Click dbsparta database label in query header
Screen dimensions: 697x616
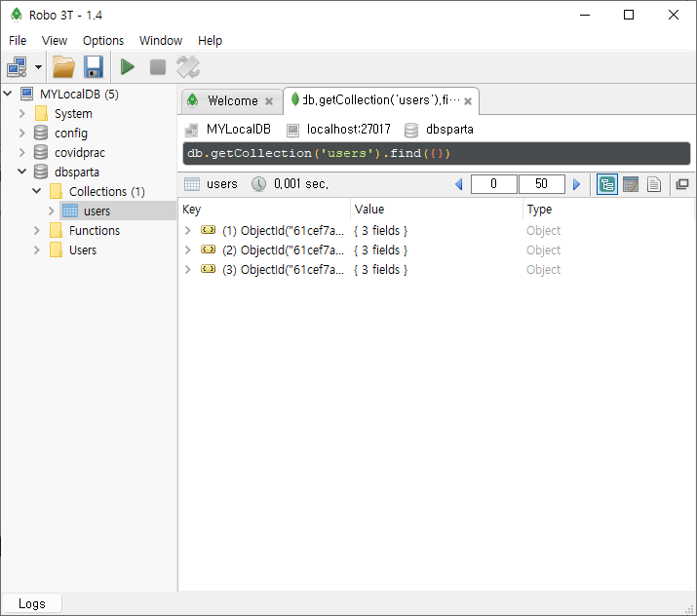(x=449, y=130)
